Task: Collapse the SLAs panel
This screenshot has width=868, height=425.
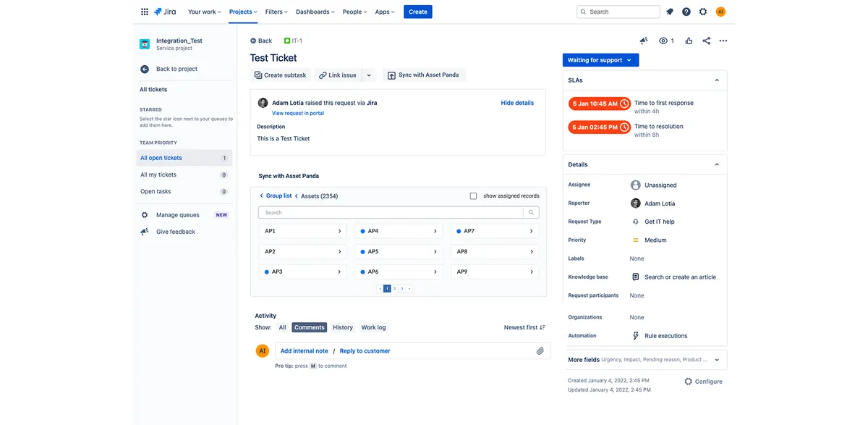Action: 717,80
